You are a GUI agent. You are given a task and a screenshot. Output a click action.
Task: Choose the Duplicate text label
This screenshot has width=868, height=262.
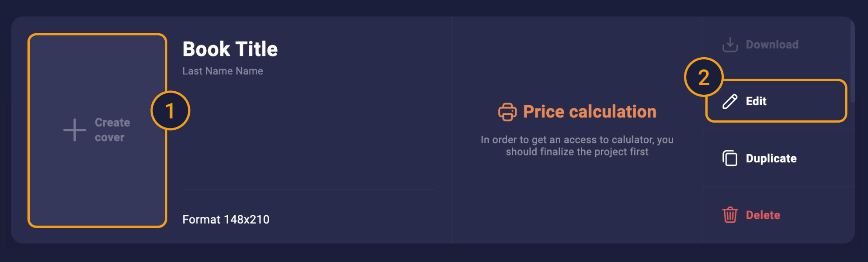click(x=771, y=158)
